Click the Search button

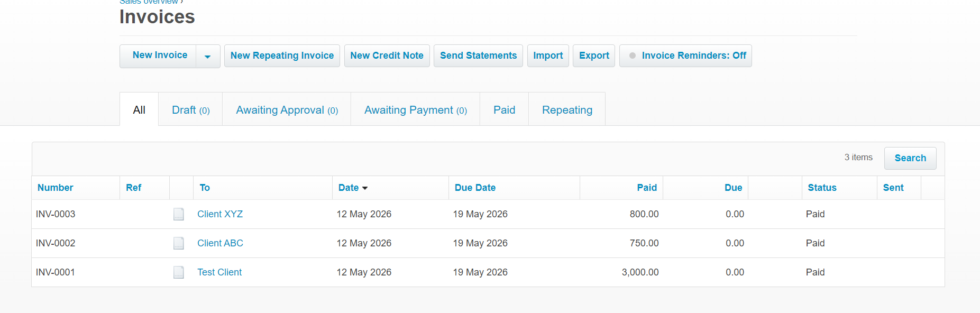pos(910,158)
